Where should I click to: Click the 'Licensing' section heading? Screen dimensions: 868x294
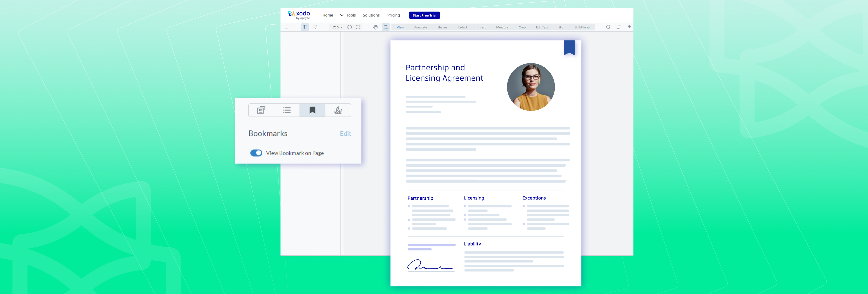[474, 198]
